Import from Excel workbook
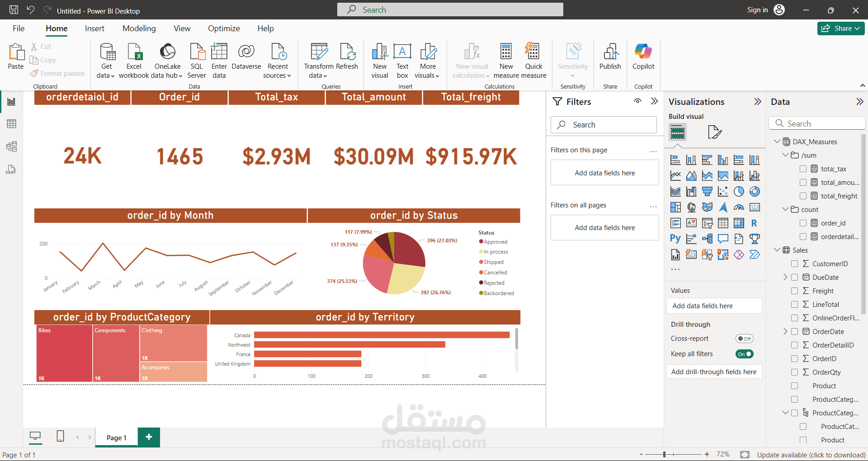The width and height of the screenshot is (868, 461). pos(134,61)
